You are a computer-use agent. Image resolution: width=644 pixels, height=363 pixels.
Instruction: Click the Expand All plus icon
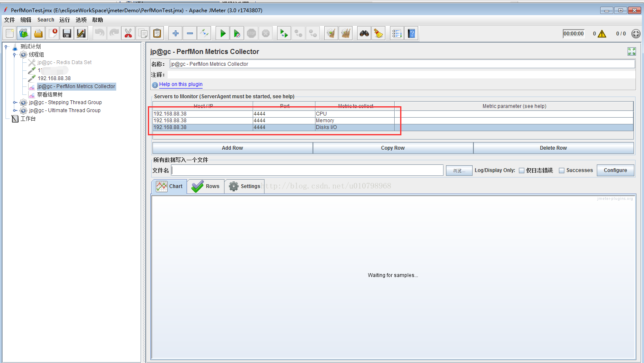pos(176,33)
